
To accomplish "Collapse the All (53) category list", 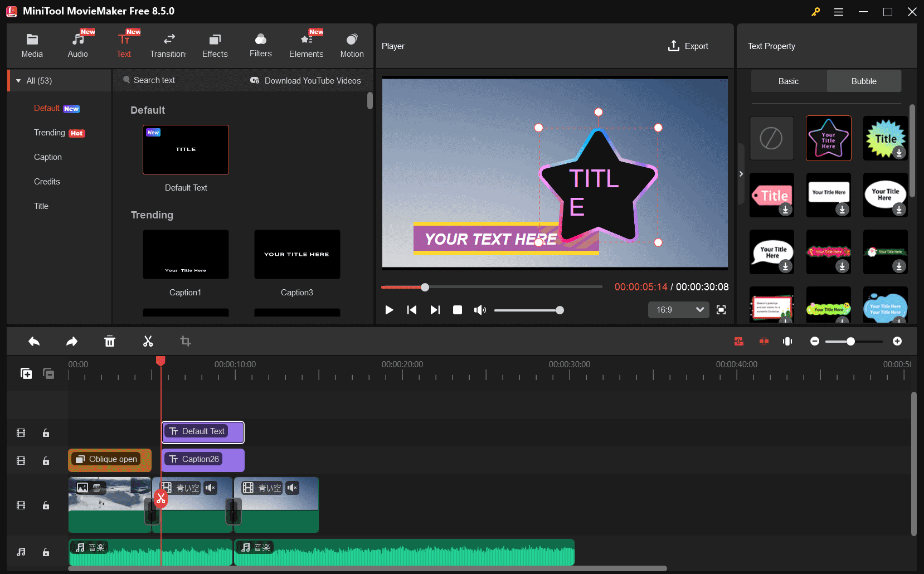I will click(x=18, y=80).
